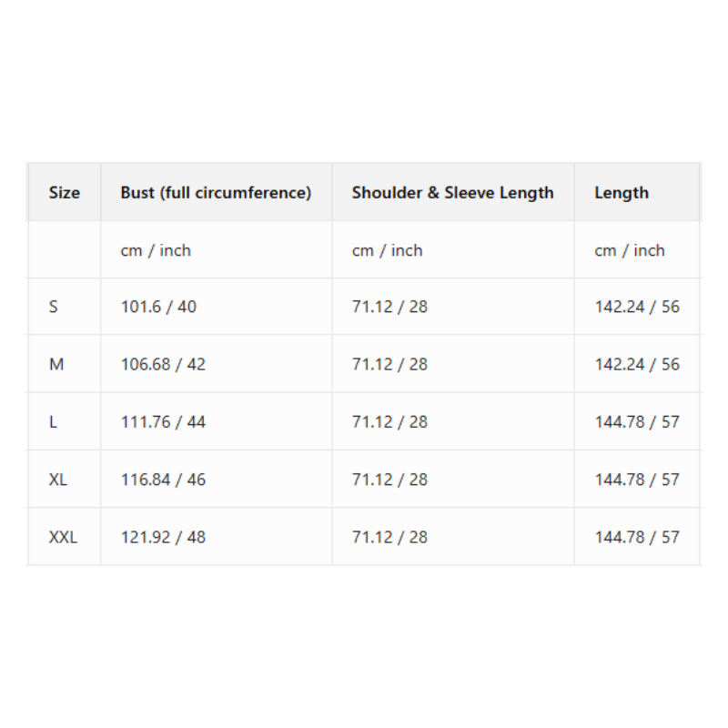
Task: Select bust value 121.92 / 48
Action: [x=163, y=537]
